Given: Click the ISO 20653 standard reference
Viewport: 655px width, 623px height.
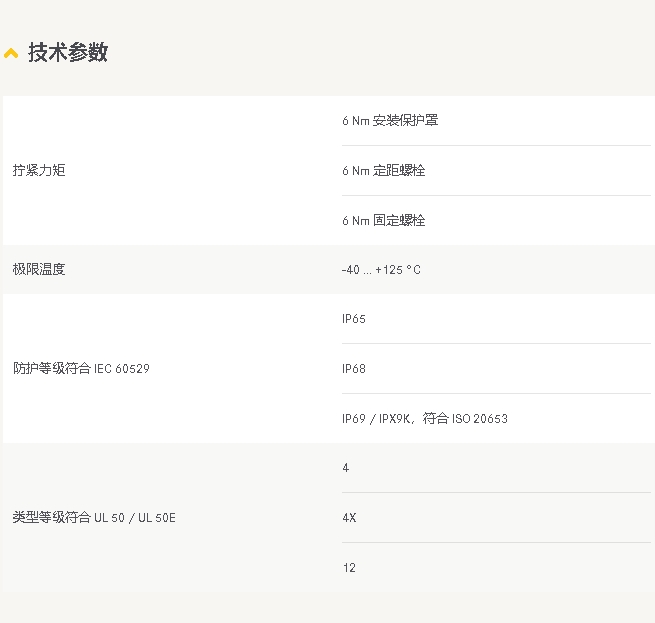Looking at the screenshot, I should 479,419.
